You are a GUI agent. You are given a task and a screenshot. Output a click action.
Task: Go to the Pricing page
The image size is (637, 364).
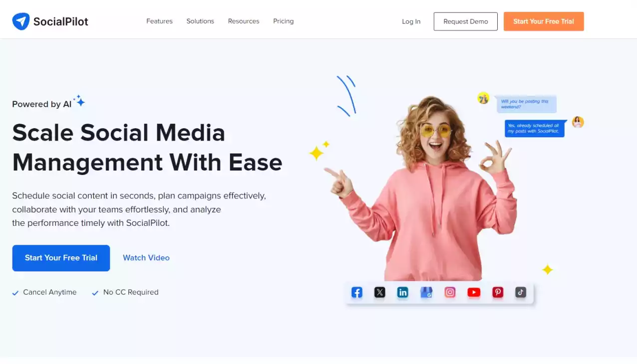click(x=284, y=21)
